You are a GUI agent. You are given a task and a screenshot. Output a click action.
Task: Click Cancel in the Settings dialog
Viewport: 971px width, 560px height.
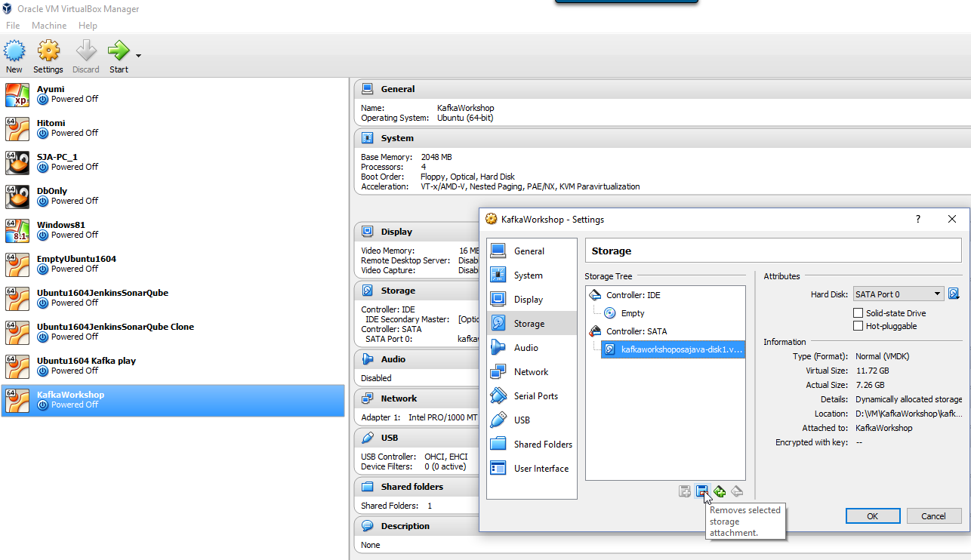(x=934, y=516)
